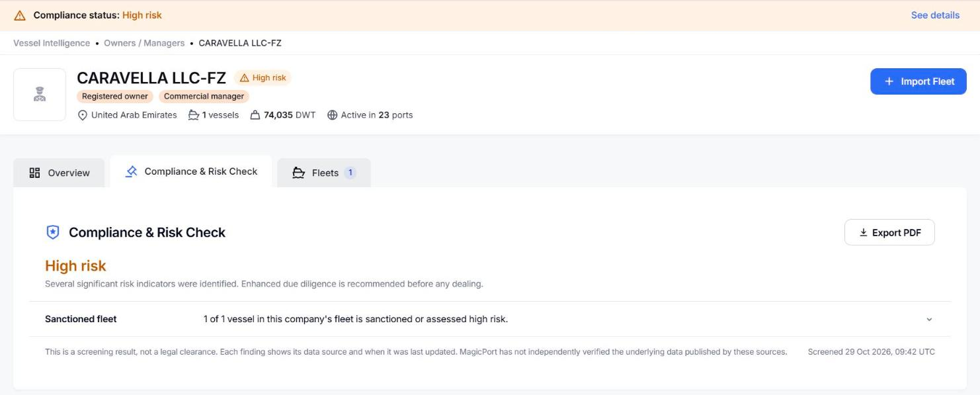Image resolution: width=980 pixels, height=395 pixels.
Task: Click the ship icon on Fleets tab
Action: (x=299, y=173)
